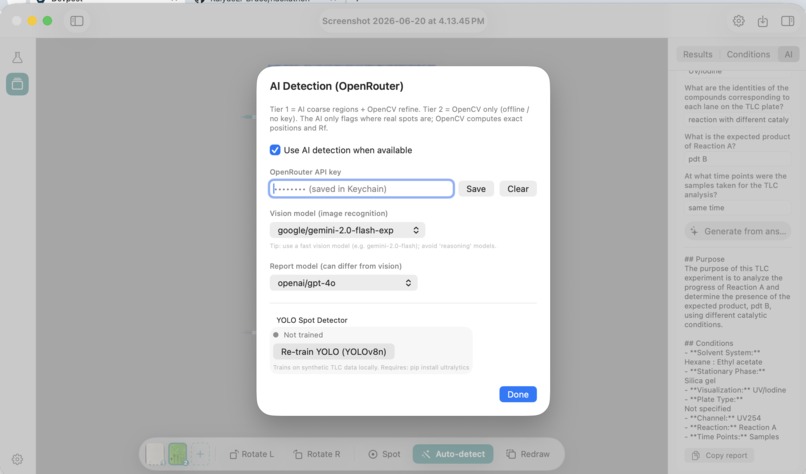Click the '## Purpose' heading in report
The height and width of the screenshot is (474, 806).
pyautogui.click(x=704, y=259)
